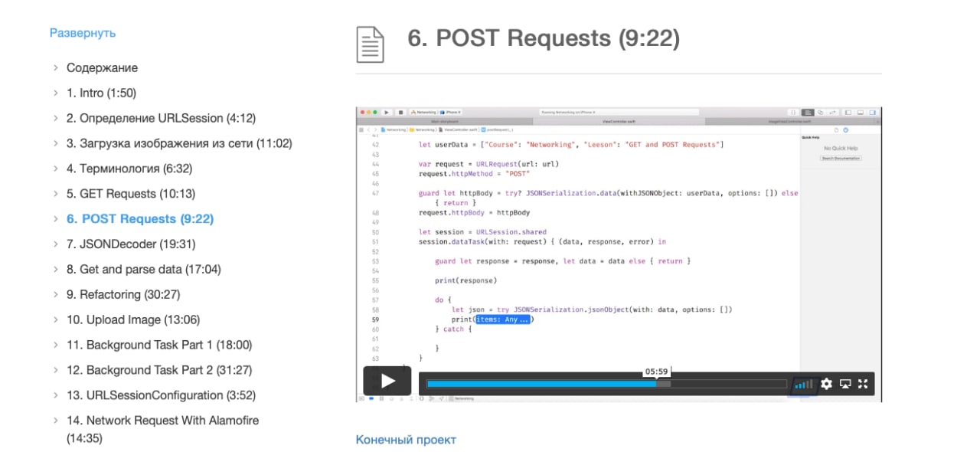Expand chevron beside 13. URLSessionConfiguration
Screen dimensions: 980x452
(56, 395)
